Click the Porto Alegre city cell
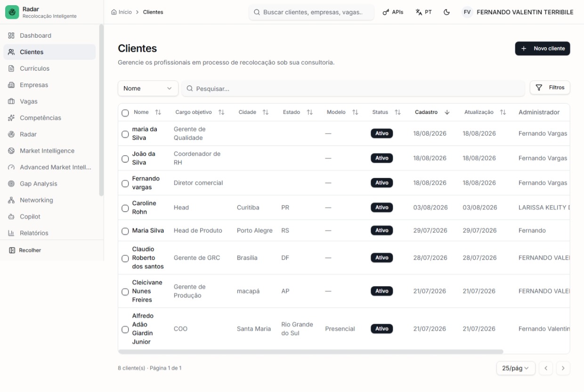584x392 pixels. [x=255, y=231]
